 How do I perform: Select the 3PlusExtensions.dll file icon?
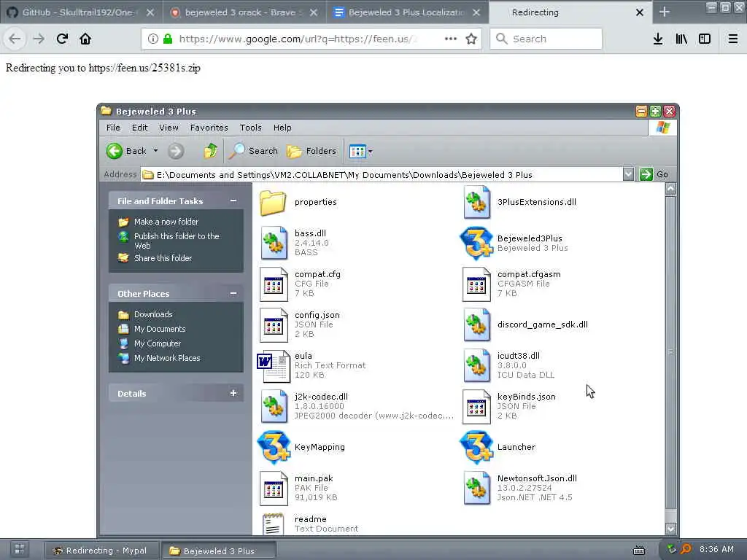tap(476, 203)
